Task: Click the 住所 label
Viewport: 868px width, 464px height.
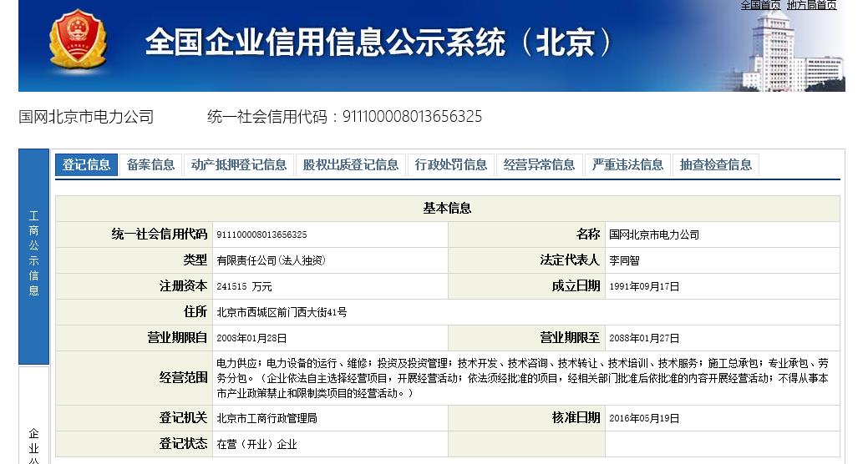Action: pos(195,312)
